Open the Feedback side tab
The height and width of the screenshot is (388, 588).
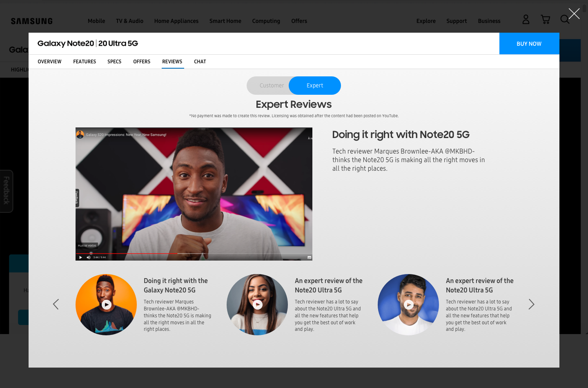7,191
